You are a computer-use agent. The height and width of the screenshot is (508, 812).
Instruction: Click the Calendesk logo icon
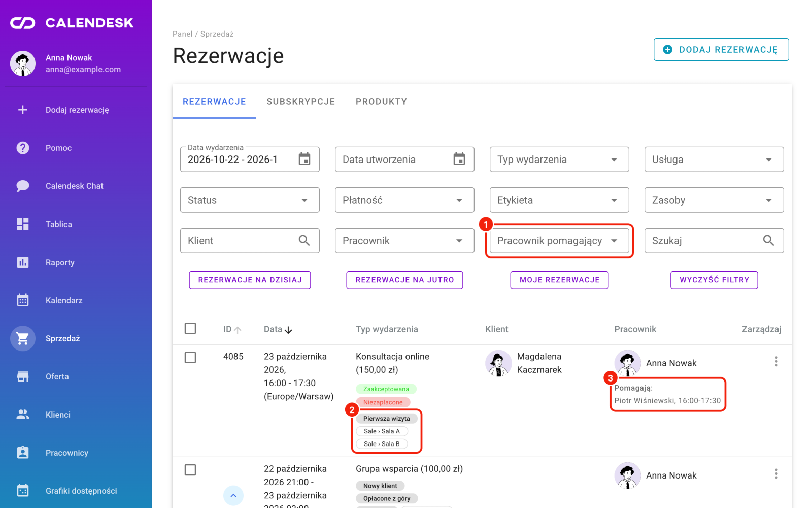tap(23, 23)
